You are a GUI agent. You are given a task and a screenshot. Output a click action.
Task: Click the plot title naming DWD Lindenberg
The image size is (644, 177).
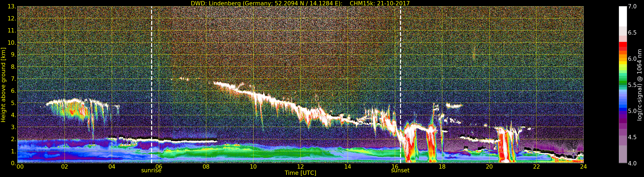point(300,3)
